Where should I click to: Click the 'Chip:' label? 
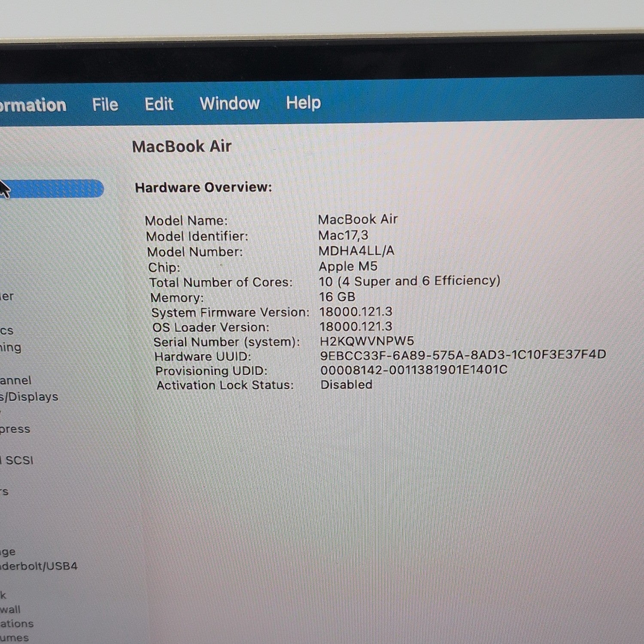coord(164,267)
